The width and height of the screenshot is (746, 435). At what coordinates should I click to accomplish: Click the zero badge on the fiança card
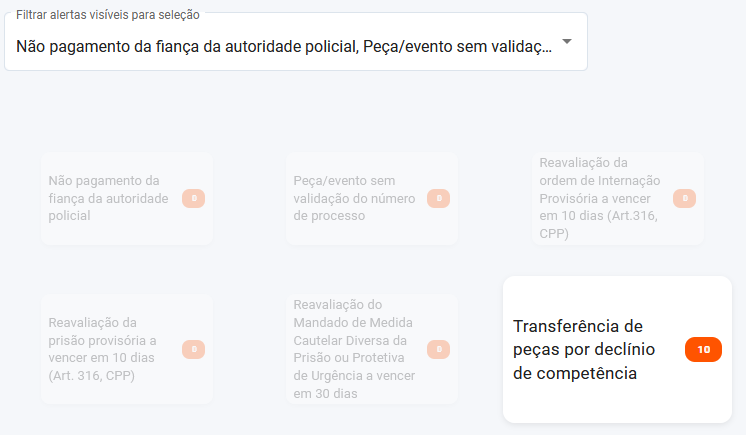tap(194, 198)
